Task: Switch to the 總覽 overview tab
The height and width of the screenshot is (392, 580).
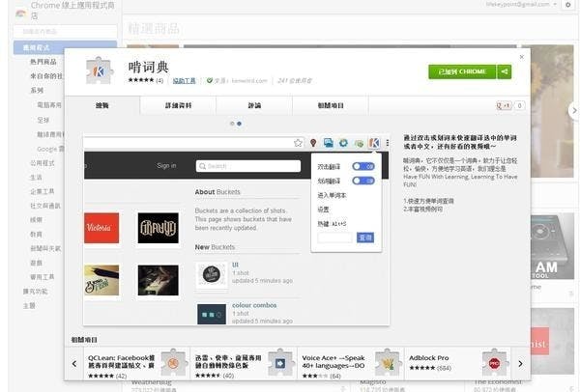Action: coord(102,105)
